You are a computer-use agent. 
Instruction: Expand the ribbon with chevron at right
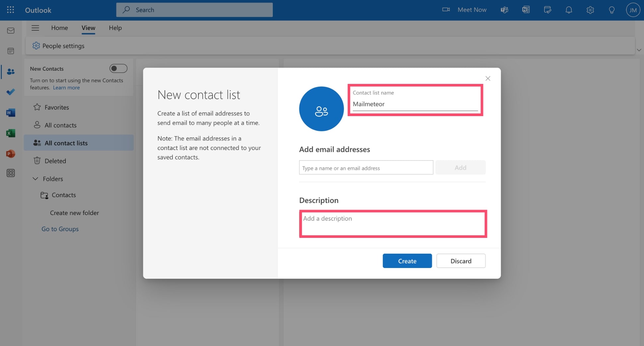click(x=639, y=50)
